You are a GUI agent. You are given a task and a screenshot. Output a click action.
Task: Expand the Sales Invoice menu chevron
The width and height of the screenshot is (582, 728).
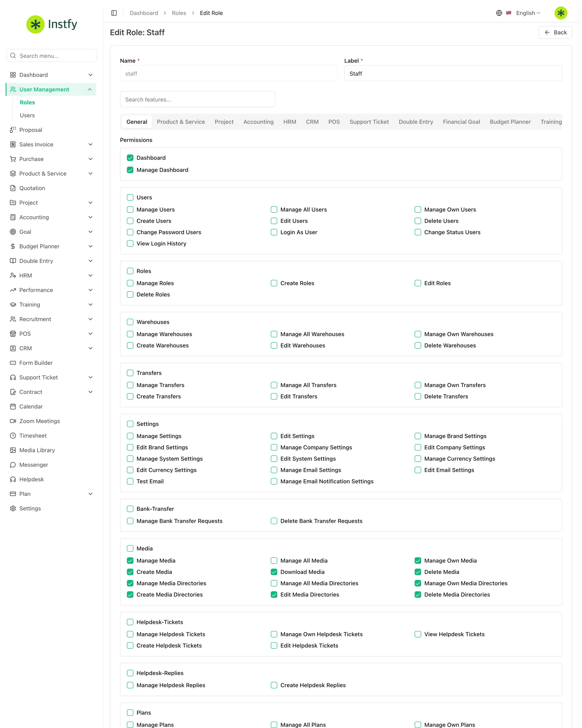tap(91, 145)
